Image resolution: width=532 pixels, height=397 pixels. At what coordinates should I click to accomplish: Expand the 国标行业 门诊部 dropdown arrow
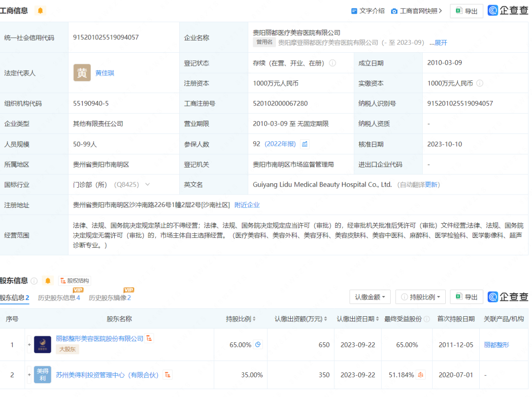(x=148, y=185)
